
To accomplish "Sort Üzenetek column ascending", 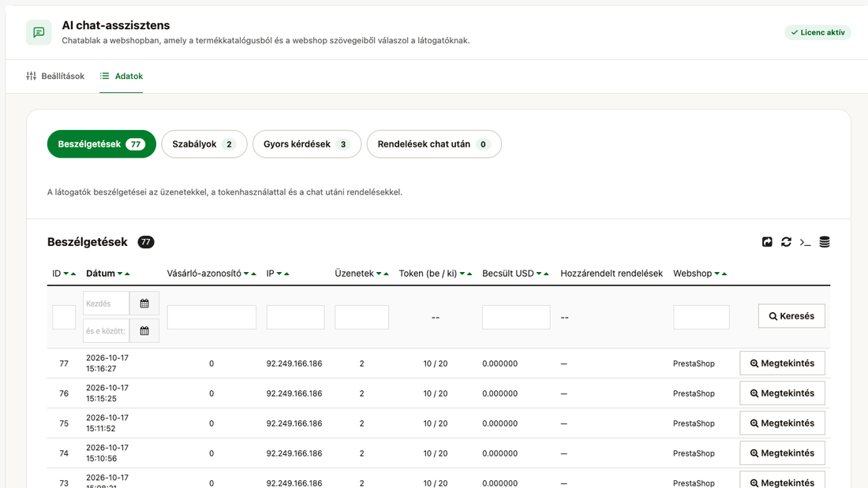I will 386,274.
